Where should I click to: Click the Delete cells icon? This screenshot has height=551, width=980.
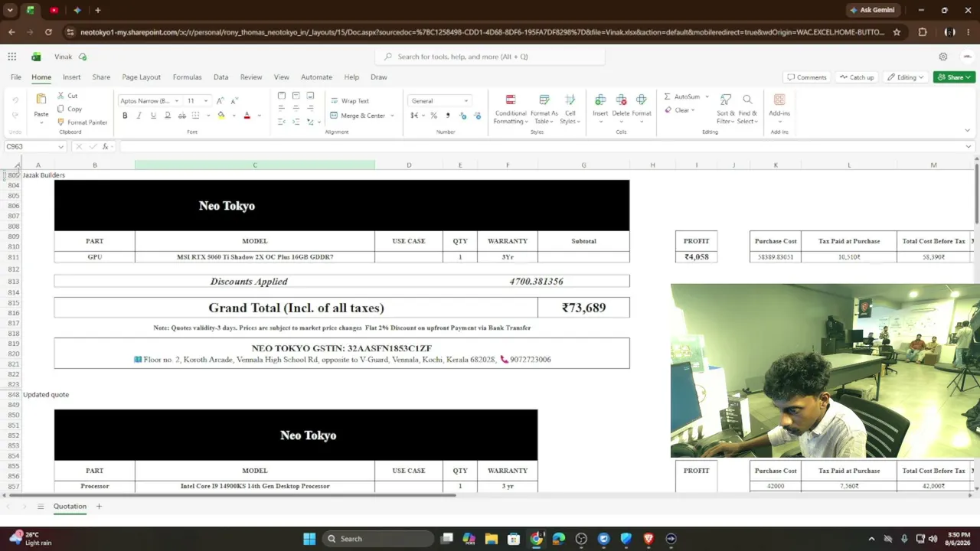621,99
